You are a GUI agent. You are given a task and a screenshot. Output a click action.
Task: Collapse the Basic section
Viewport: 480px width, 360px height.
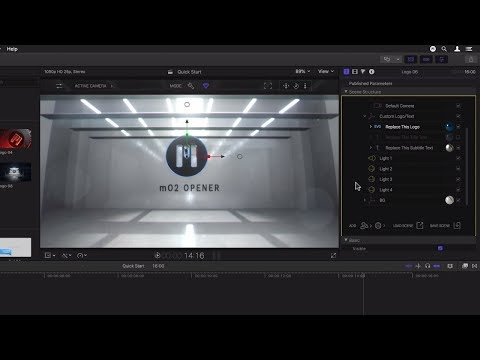(x=346, y=240)
